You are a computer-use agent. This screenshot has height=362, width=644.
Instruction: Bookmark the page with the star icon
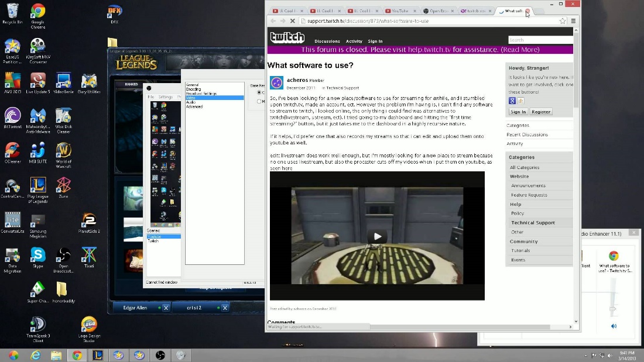[x=563, y=21]
